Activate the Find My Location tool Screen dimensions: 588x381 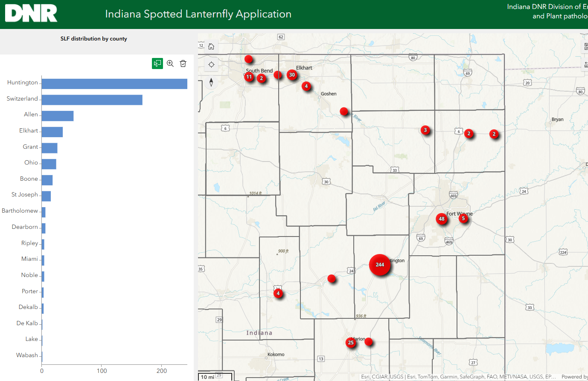pos(211,65)
